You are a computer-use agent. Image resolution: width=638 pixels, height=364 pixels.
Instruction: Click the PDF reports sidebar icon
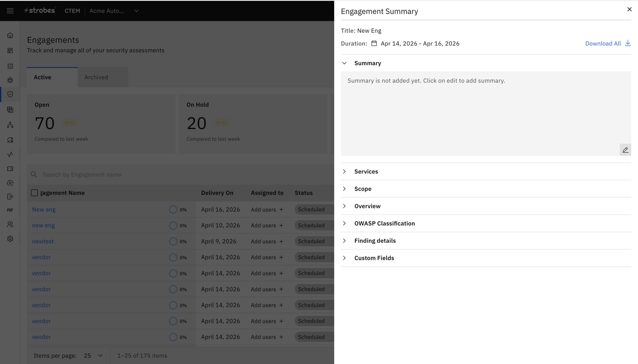click(x=10, y=210)
